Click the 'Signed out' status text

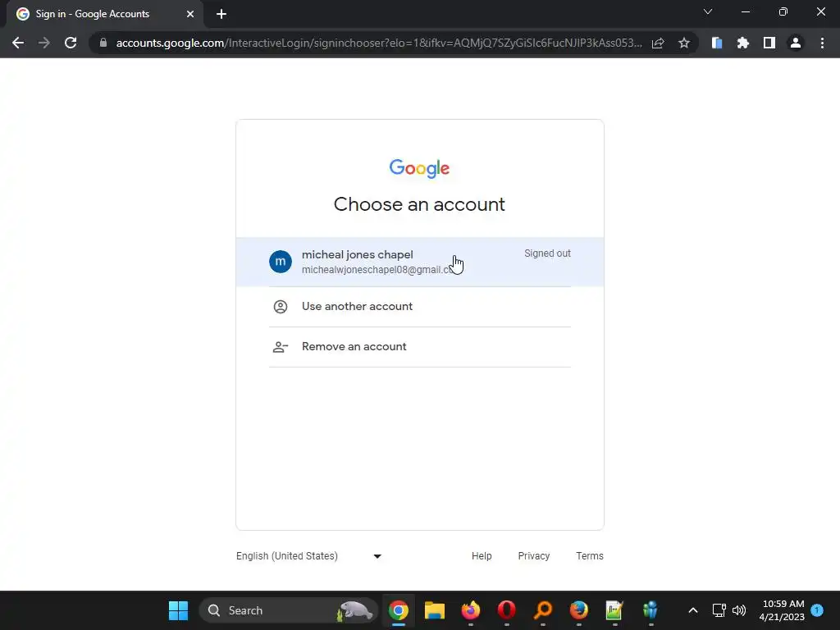[547, 253]
